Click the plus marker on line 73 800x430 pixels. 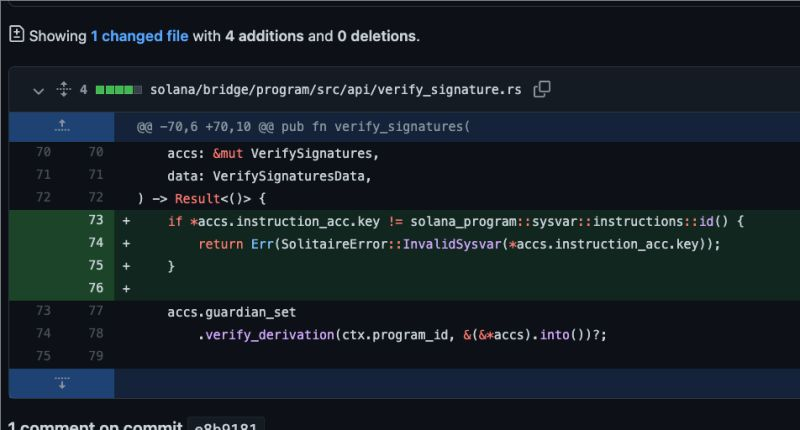(126, 221)
